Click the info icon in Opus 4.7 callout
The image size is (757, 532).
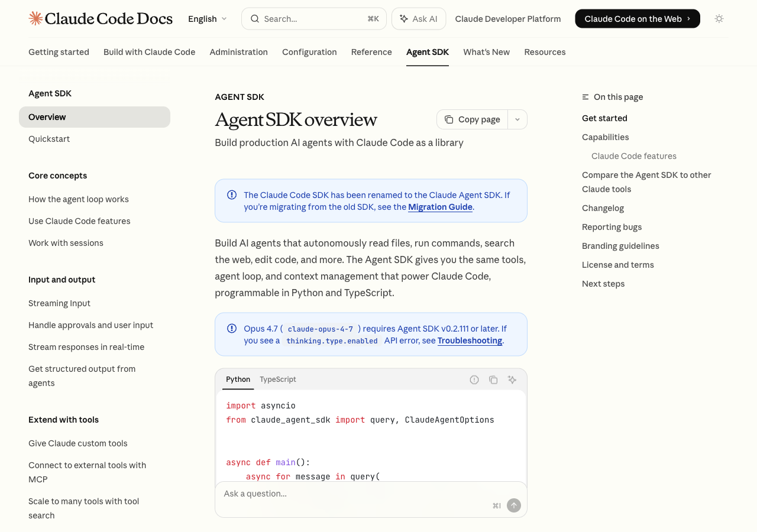pyautogui.click(x=232, y=329)
